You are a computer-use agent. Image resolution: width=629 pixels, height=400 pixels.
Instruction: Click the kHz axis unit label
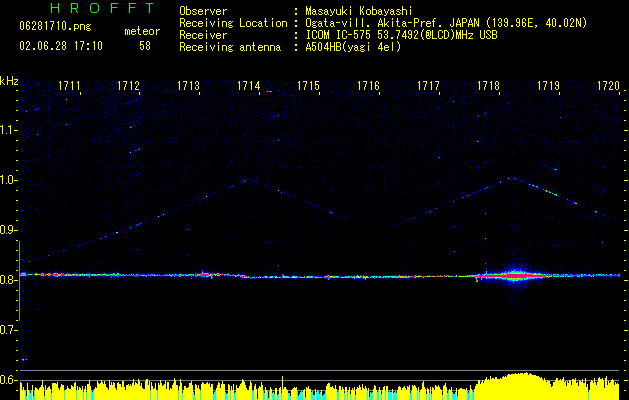pos(9,81)
